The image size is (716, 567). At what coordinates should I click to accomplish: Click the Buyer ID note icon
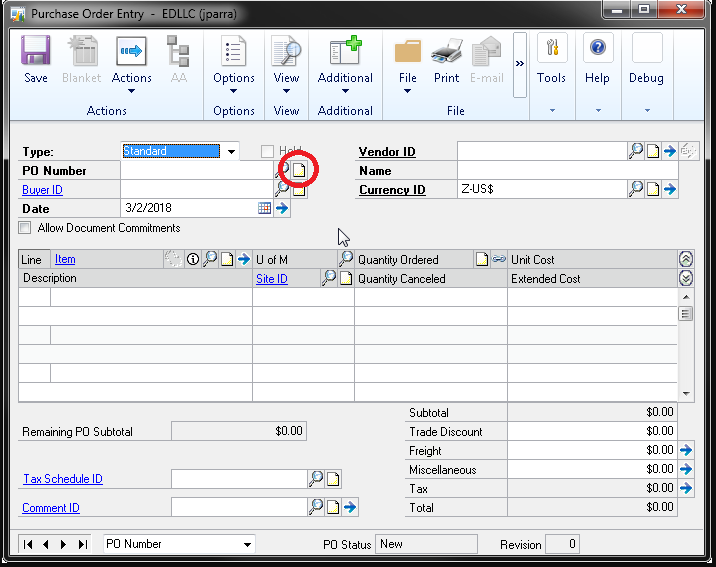pyautogui.click(x=299, y=189)
